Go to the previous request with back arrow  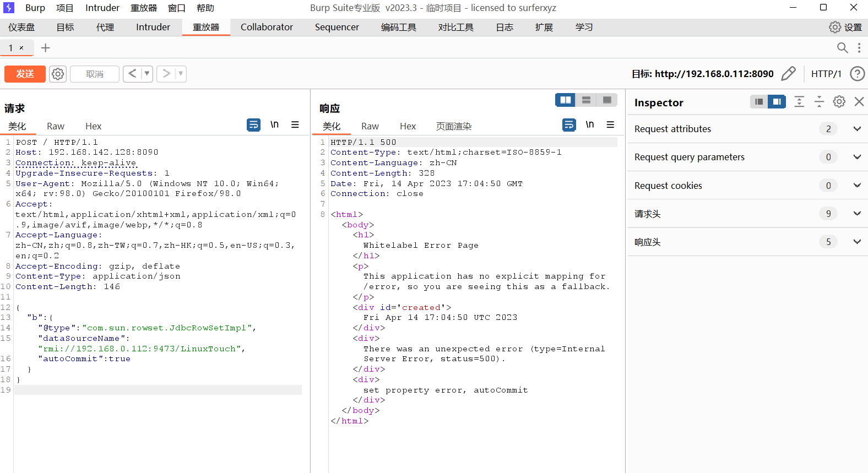click(x=132, y=74)
